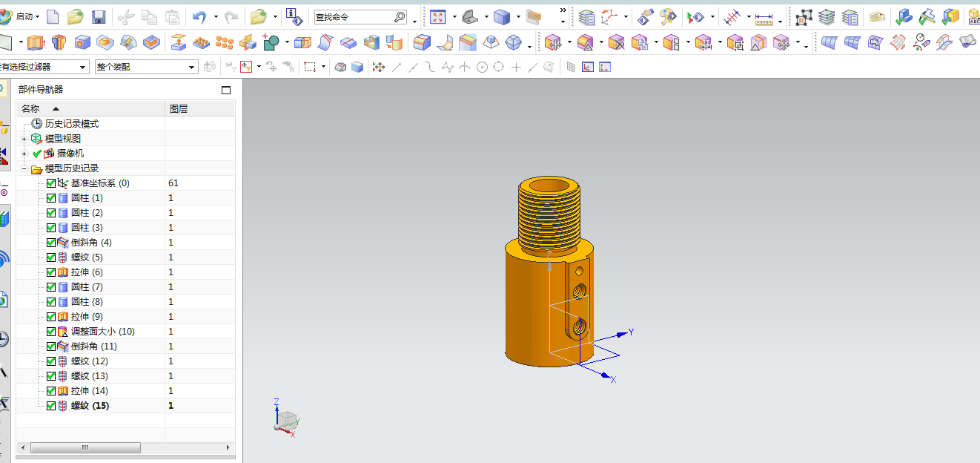Click the Delete Face icon
Screen dimensions: 980x463
[x=617, y=43]
